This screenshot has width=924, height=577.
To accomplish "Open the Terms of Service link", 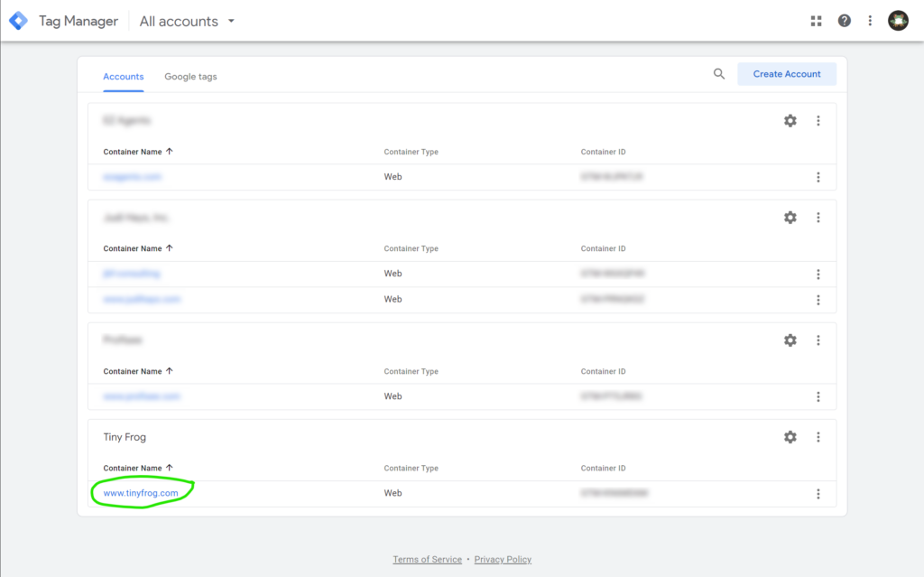I will pyautogui.click(x=427, y=560).
